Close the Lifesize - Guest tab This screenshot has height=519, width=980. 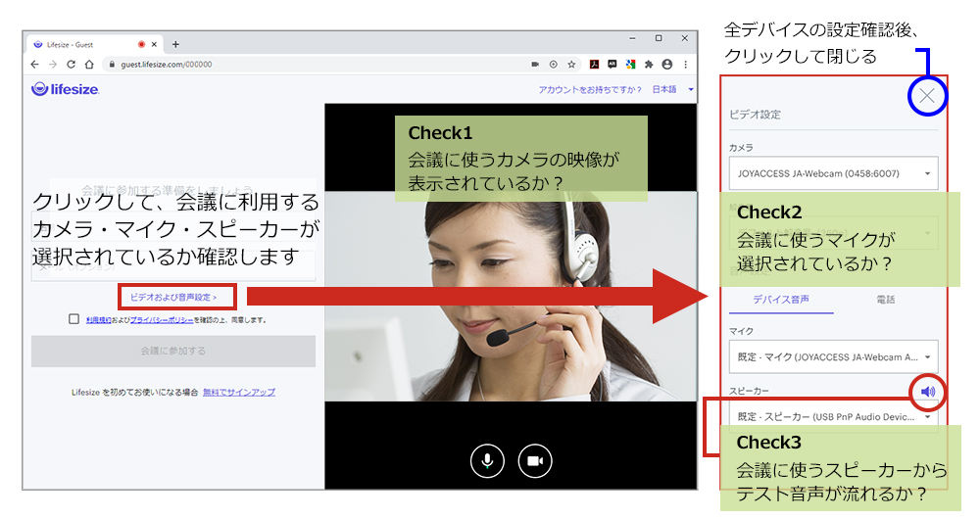pyautogui.click(x=154, y=44)
